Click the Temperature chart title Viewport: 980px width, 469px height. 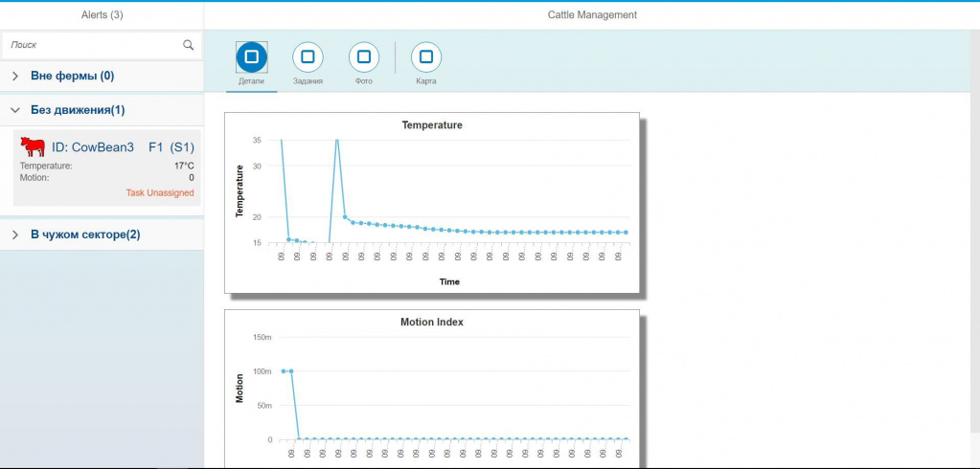coord(431,125)
